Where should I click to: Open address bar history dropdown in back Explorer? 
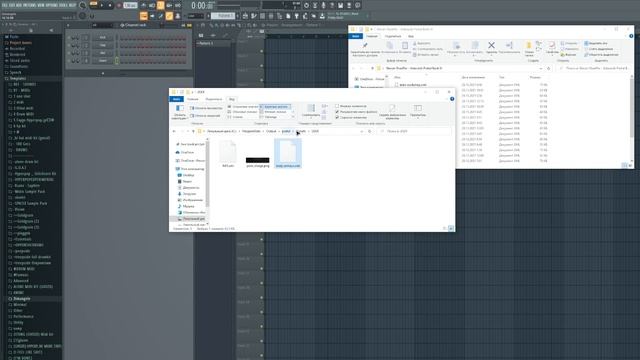click(x=541, y=68)
